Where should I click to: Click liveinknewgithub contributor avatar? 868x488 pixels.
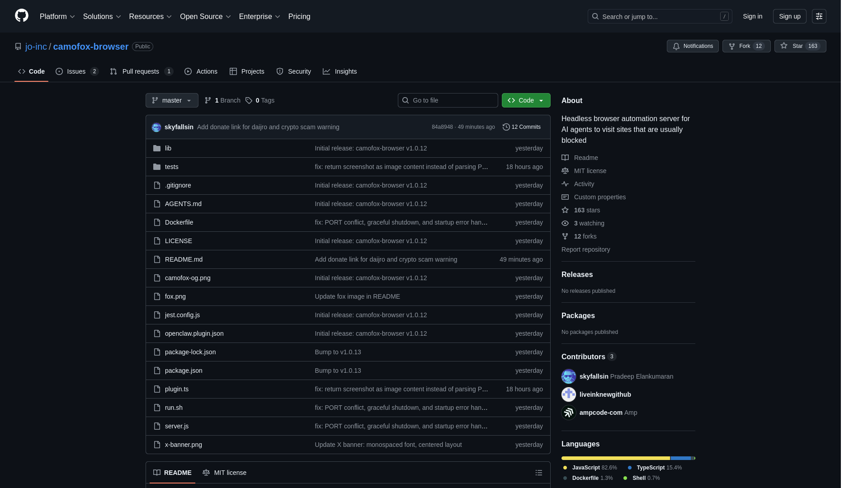click(x=568, y=394)
